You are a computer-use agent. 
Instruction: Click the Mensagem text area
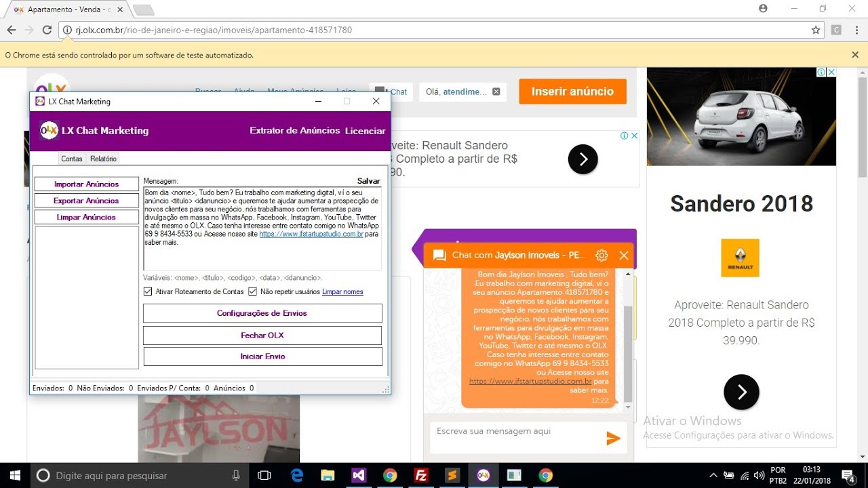coord(262,228)
